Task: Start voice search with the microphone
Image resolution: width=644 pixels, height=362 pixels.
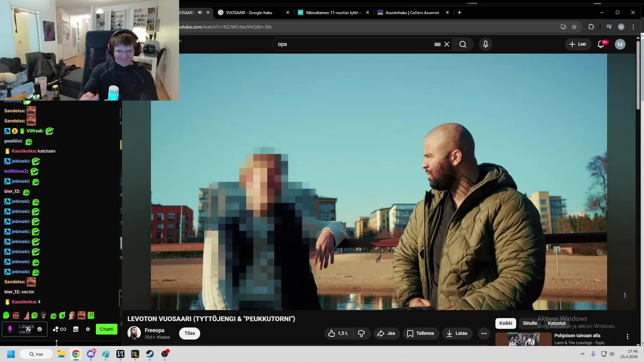Action: pyautogui.click(x=486, y=44)
